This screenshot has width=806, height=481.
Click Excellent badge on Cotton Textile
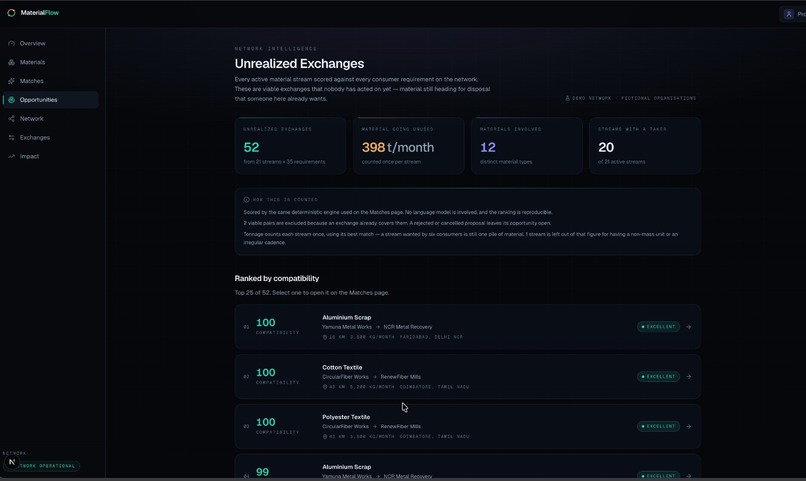coord(658,377)
